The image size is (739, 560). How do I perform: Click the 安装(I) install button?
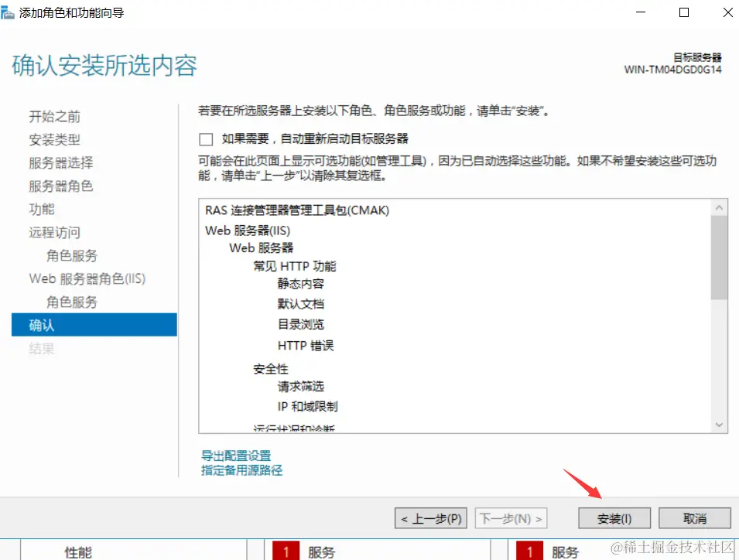614,518
